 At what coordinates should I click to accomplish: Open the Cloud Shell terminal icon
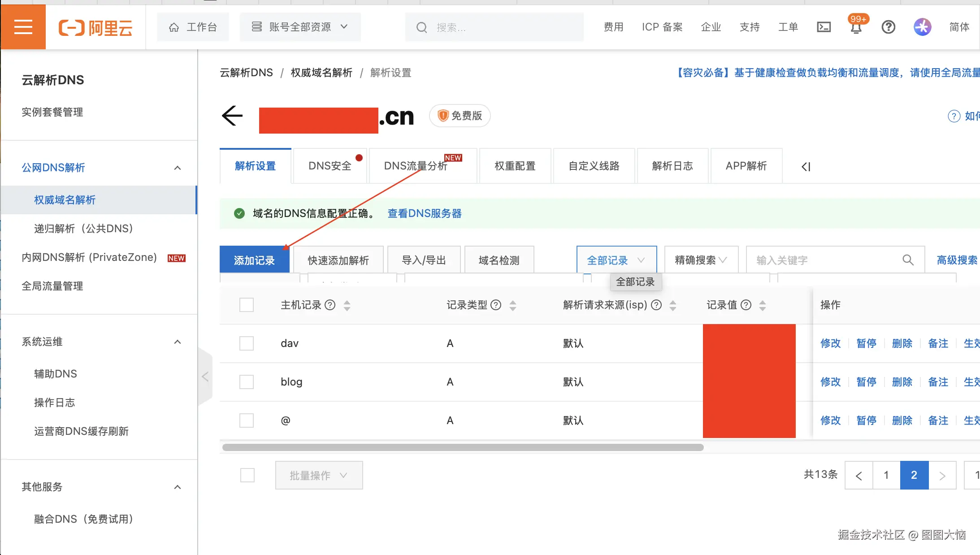click(x=823, y=27)
